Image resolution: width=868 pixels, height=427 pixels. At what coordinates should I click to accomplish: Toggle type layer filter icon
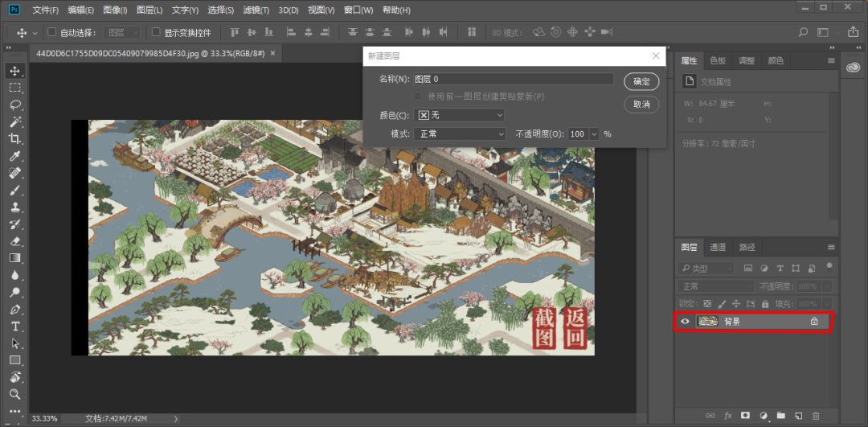pos(780,268)
